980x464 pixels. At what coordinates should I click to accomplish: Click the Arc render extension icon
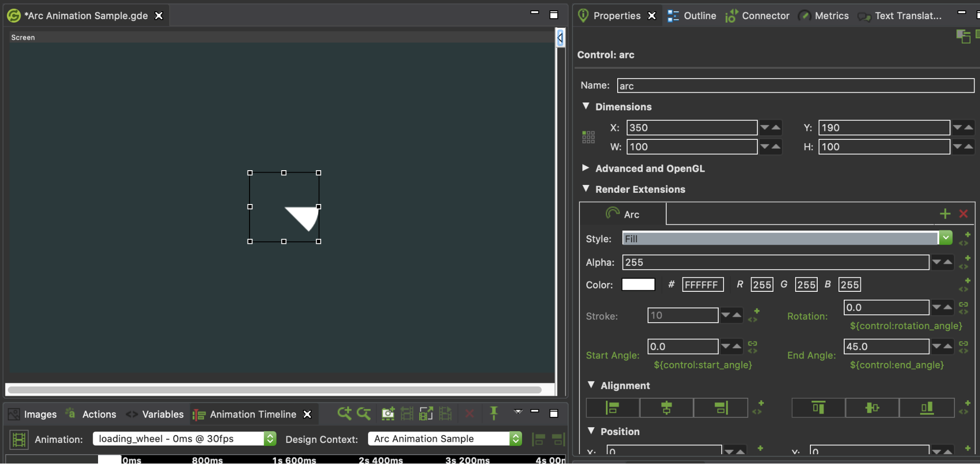coord(613,213)
